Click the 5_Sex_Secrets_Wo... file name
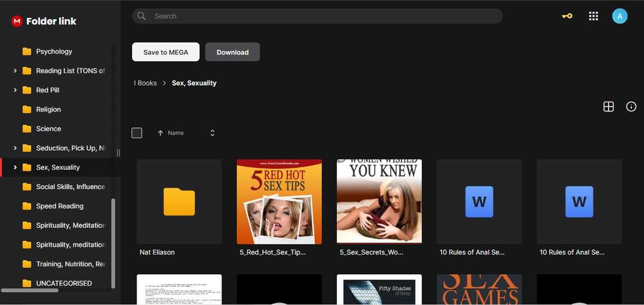644x305 pixels. (x=372, y=252)
